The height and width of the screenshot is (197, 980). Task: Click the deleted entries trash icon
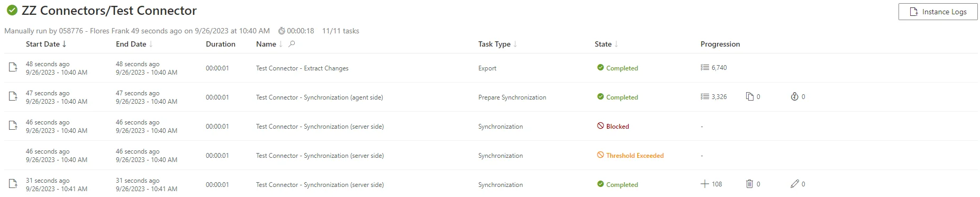click(749, 184)
